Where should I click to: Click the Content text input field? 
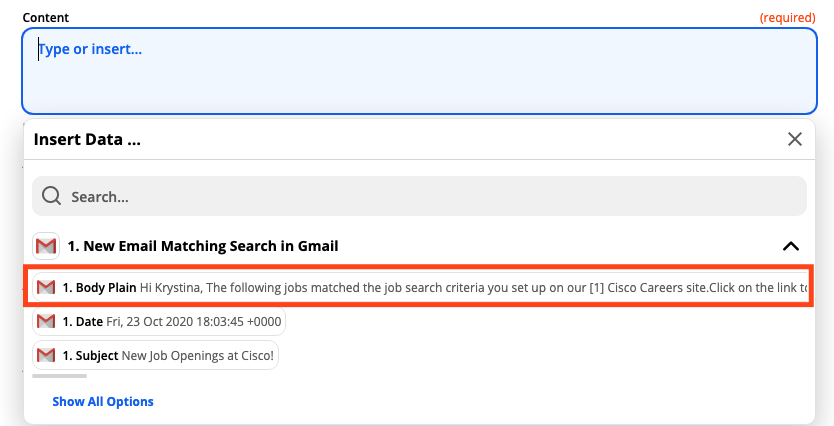pyautogui.click(x=419, y=71)
